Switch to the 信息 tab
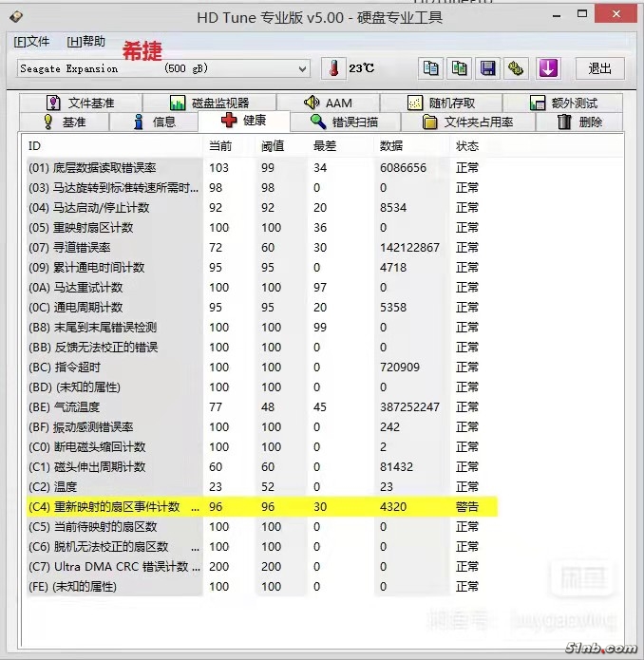Viewport: 644px width, 660px height. (154, 122)
